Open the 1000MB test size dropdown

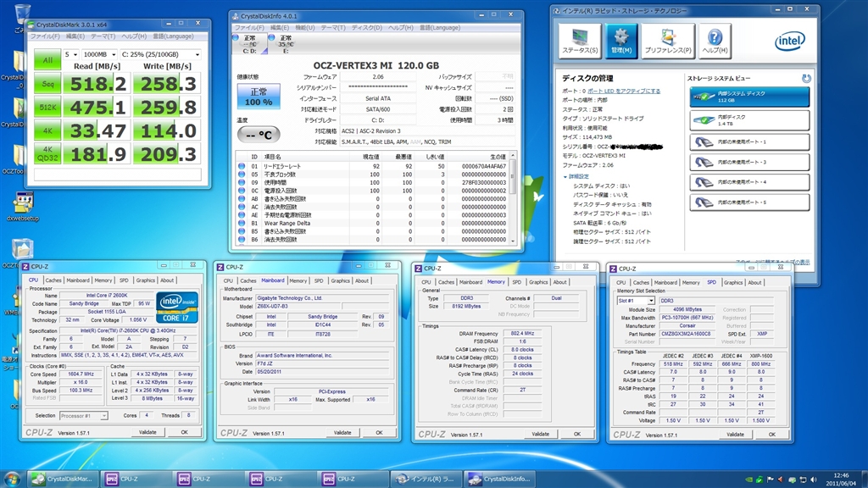click(x=101, y=54)
